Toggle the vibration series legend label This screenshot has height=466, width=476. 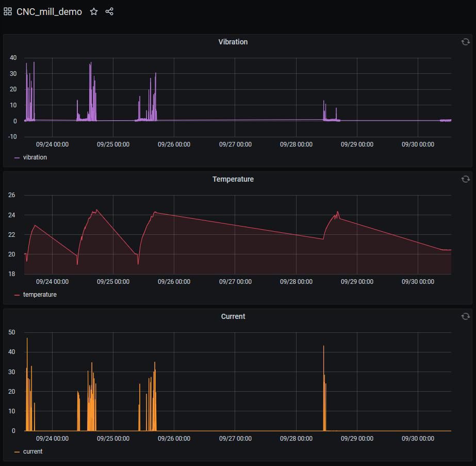point(35,157)
